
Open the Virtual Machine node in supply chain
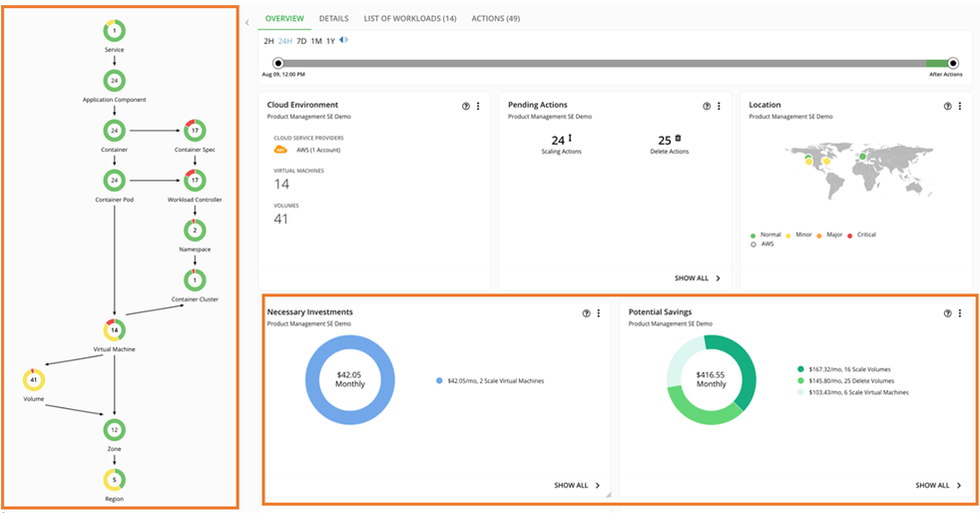[x=115, y=330]
